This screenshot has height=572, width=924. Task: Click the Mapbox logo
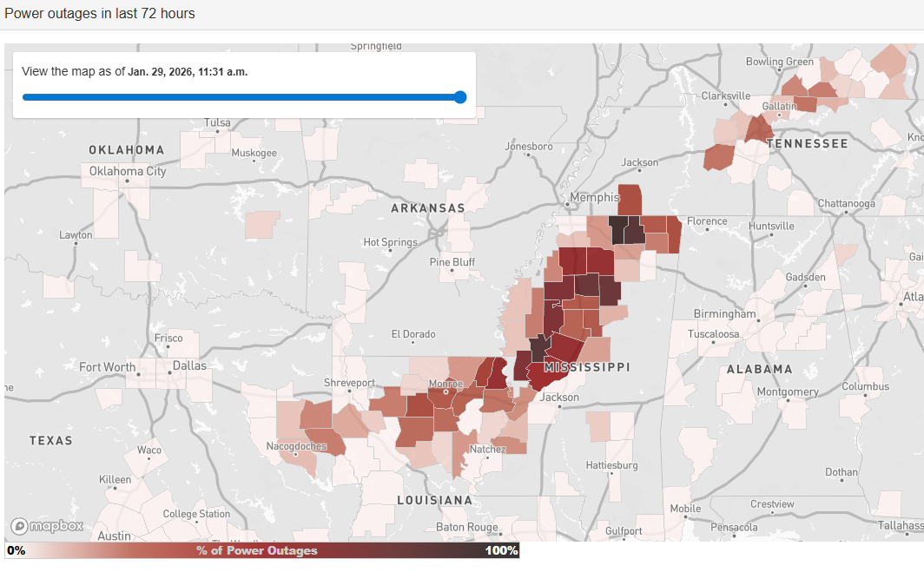47,525
